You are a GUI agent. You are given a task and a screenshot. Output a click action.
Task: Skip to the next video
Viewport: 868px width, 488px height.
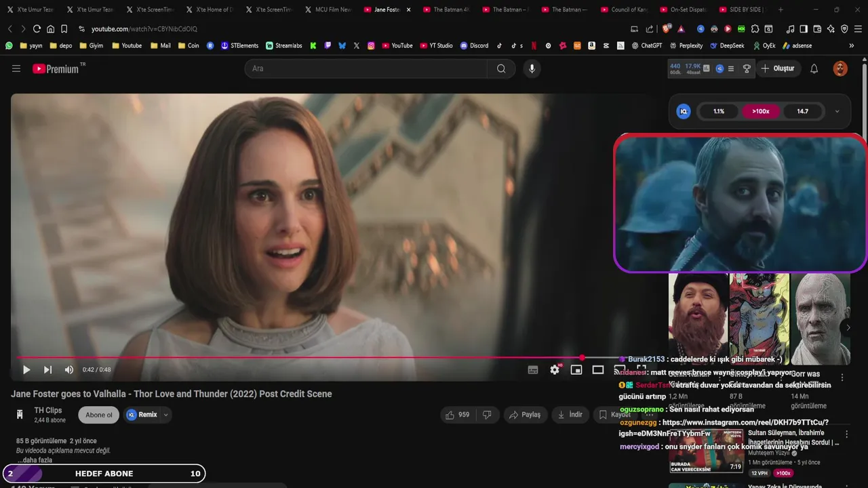[x=47, y=370]
